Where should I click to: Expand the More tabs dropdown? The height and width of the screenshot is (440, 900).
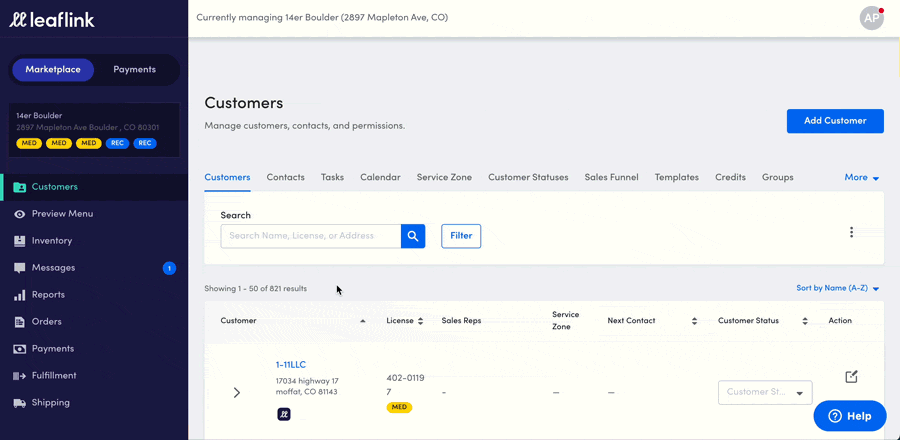[861, 178]
